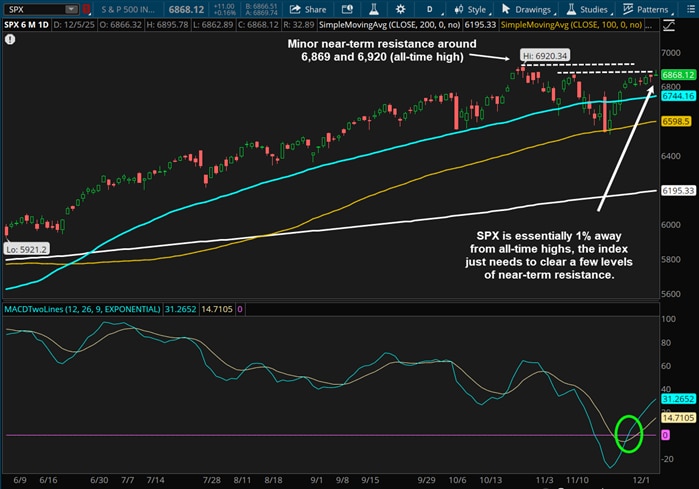Click the O: 6866.32 open value

click(120, 25)
